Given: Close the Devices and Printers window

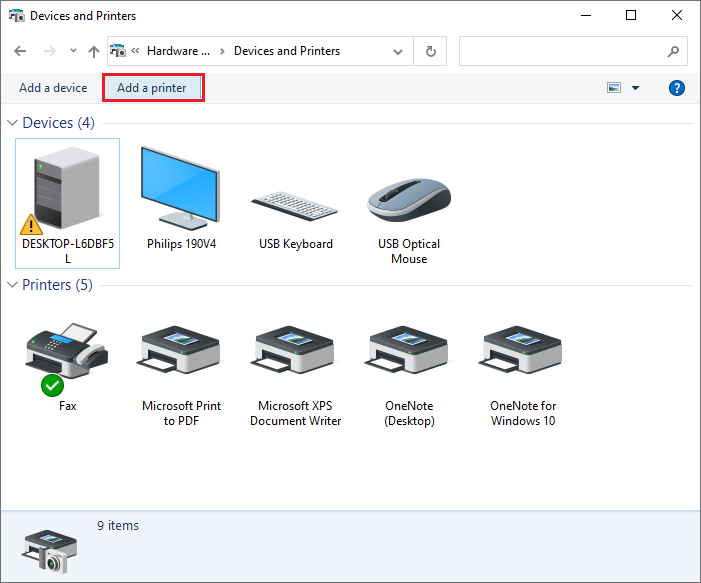Looking at the screenshot, I should click(x=676, y=15).
